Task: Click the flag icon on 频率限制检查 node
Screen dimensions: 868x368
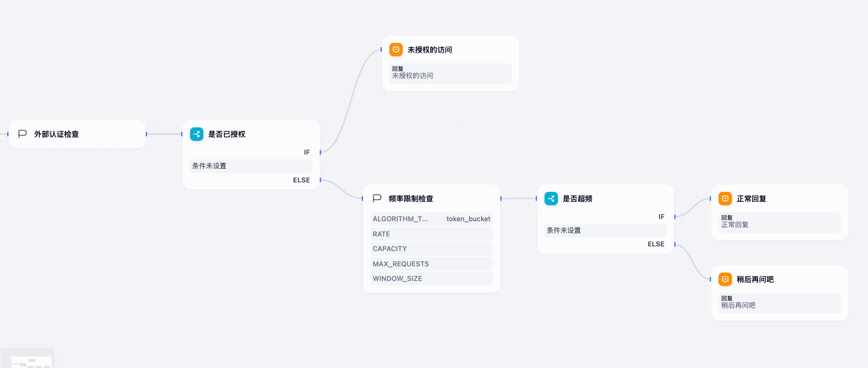Action: click(377, 199)
